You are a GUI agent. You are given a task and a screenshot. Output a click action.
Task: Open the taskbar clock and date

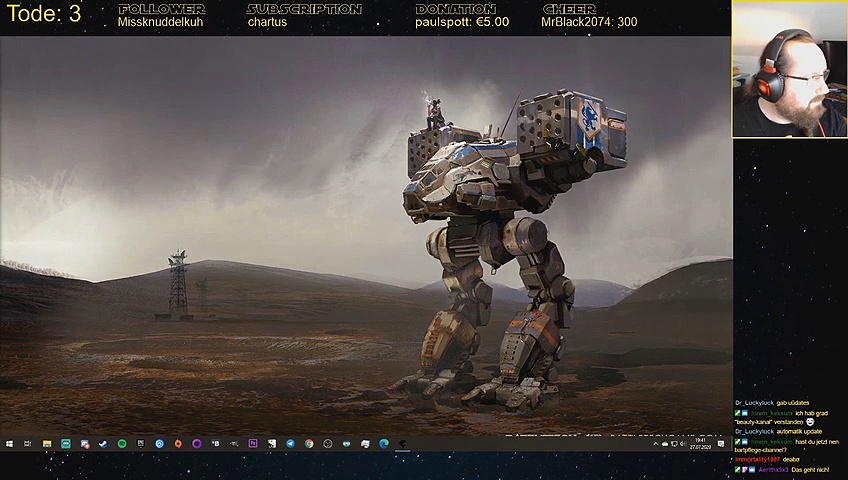(700, 444)
